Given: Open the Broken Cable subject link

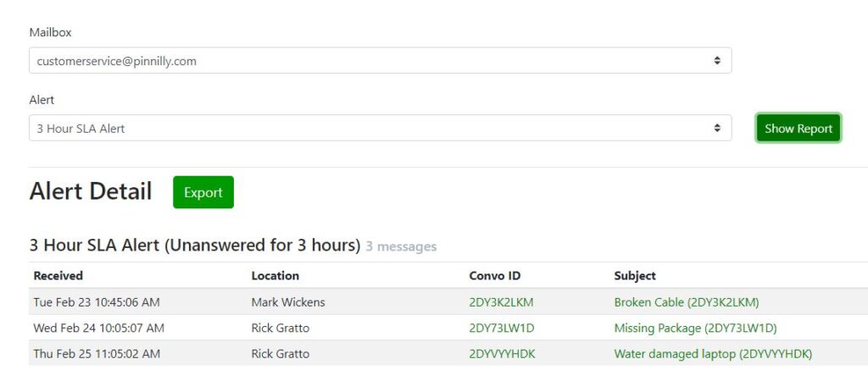Looking at the screenshot, I should 687,302.
